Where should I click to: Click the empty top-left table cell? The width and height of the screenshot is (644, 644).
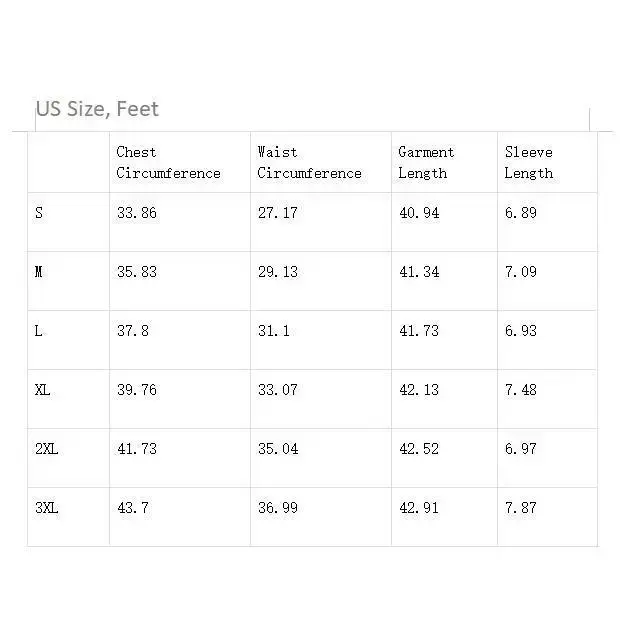(x=68, y=163)
